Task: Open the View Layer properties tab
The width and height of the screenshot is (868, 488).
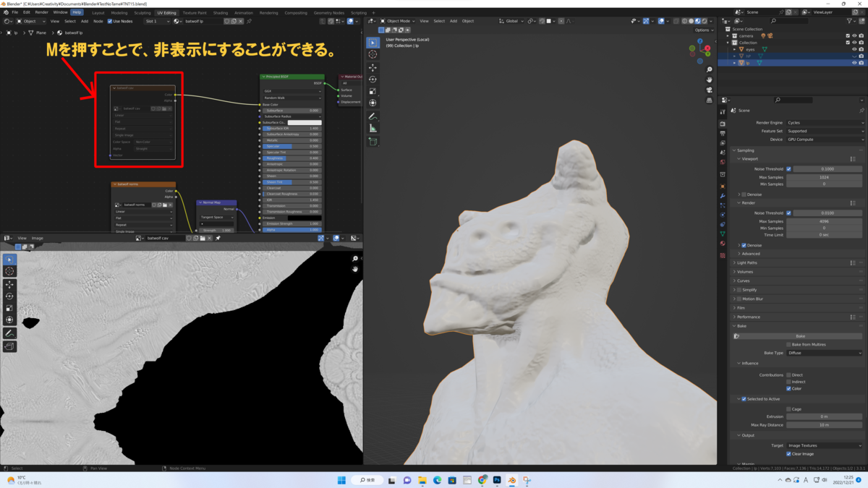Action: (723, 143)
